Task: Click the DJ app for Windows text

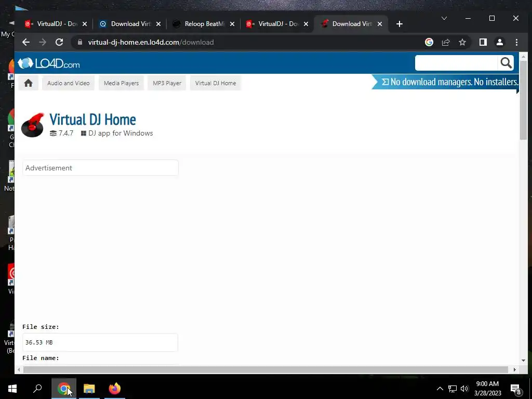Action: tap(121, 133)
